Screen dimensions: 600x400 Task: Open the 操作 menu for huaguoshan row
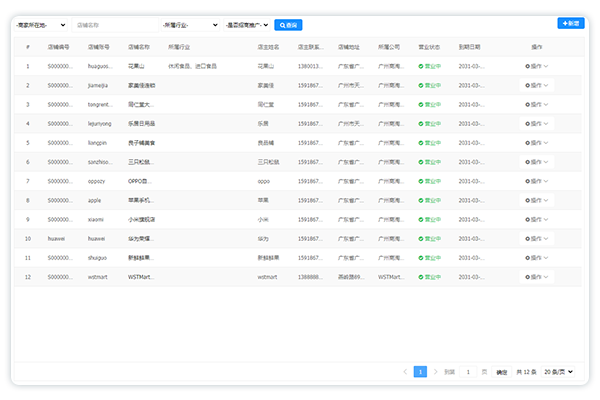536,66
